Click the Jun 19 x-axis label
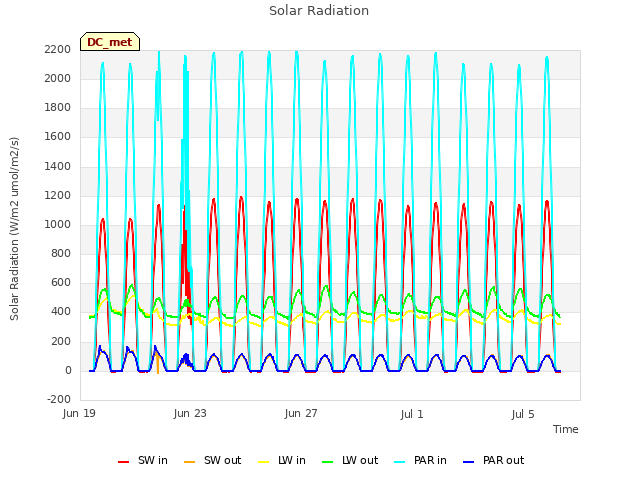Screen dimensions: 640x480 (x=79, y=413)
